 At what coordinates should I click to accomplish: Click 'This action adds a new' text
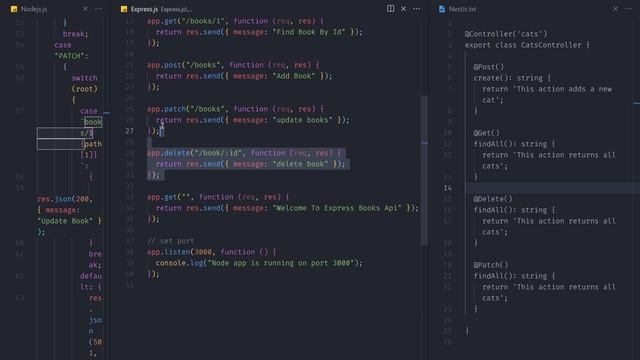click(562, 89)
